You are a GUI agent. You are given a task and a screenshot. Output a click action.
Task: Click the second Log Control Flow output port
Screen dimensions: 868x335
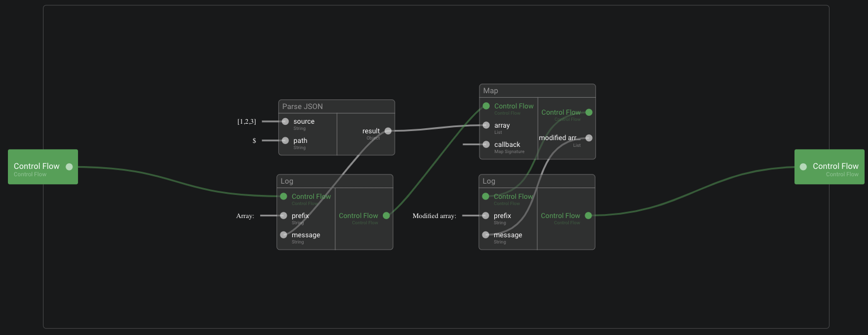pyautogui.click(x=588, y=216)
